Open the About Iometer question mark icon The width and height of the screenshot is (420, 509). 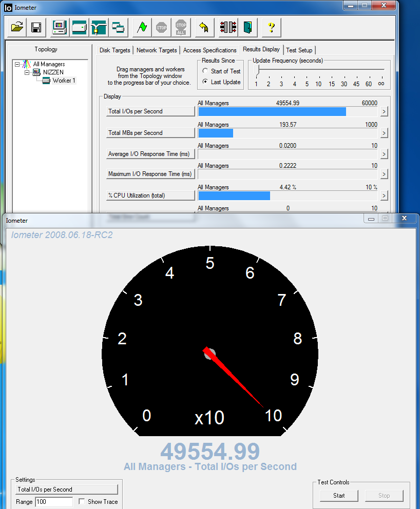(271, 27)
